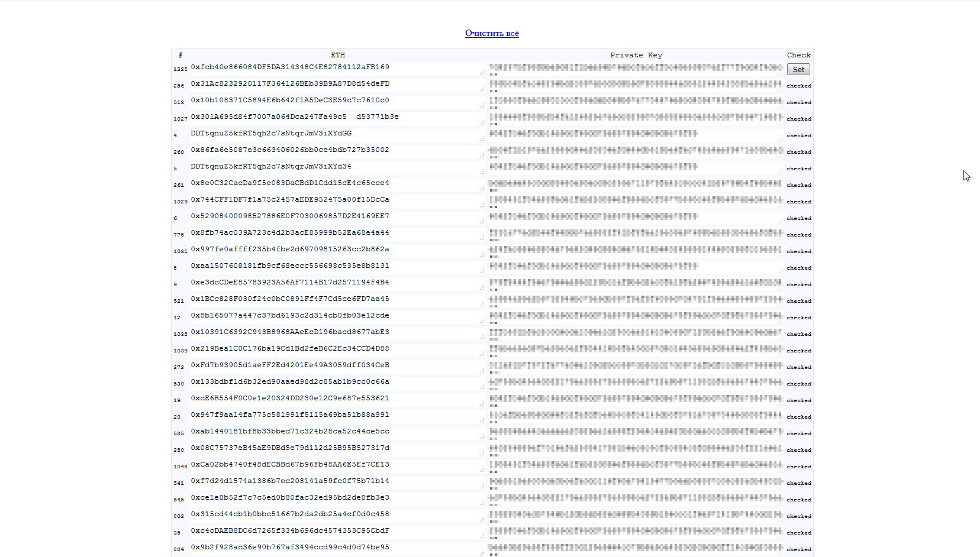The image size is (980, 557).
Task: Focus the Private Key field in row 280
Action: 636,450
